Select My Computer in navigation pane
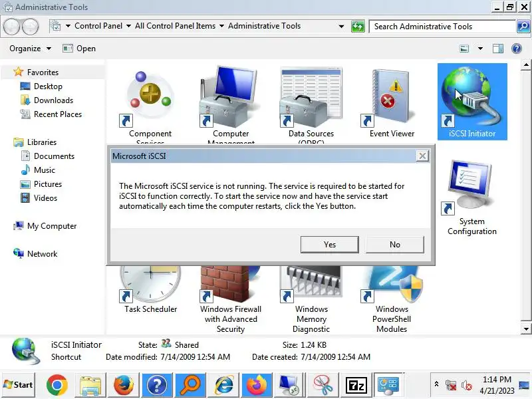This screenshot has width=532, height=399. [x=52, y=226]
